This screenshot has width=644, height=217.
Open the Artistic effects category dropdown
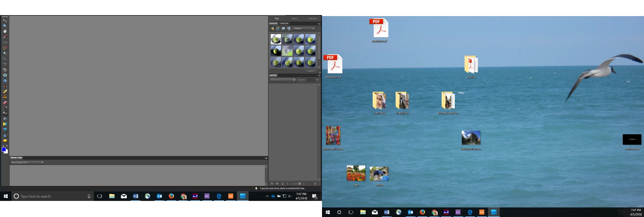[x=304, y=28]
